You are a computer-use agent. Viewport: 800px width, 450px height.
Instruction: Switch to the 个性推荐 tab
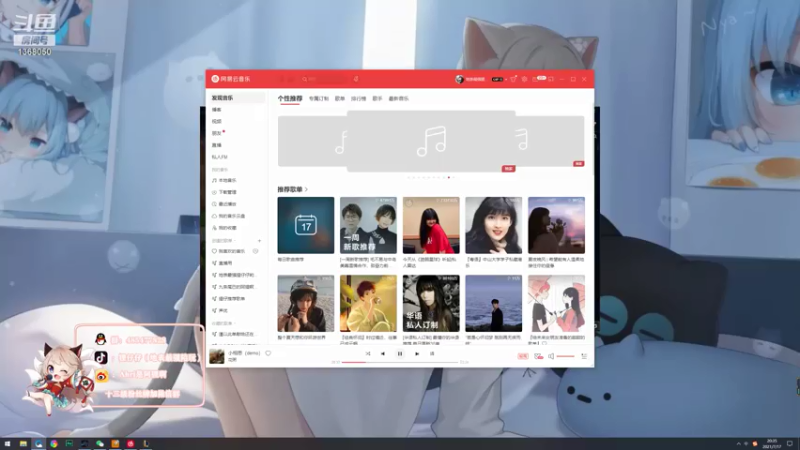(290, 98)
